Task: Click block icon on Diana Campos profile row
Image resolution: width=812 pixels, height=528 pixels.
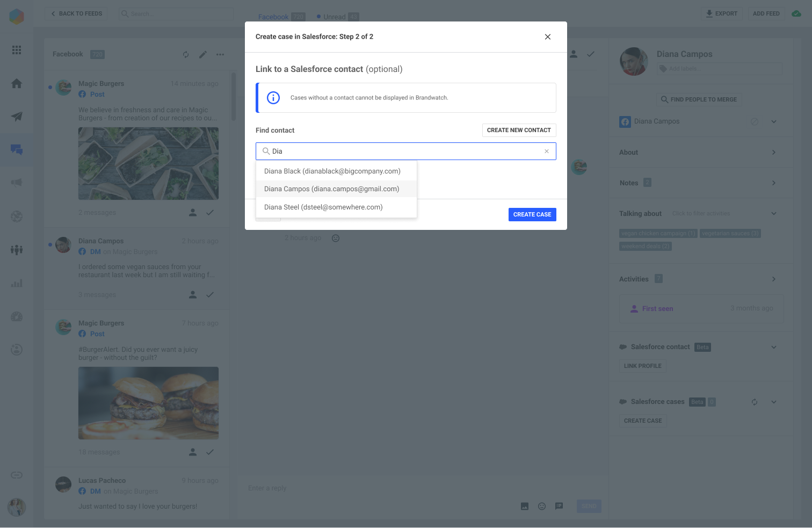Action: (755, 122)
